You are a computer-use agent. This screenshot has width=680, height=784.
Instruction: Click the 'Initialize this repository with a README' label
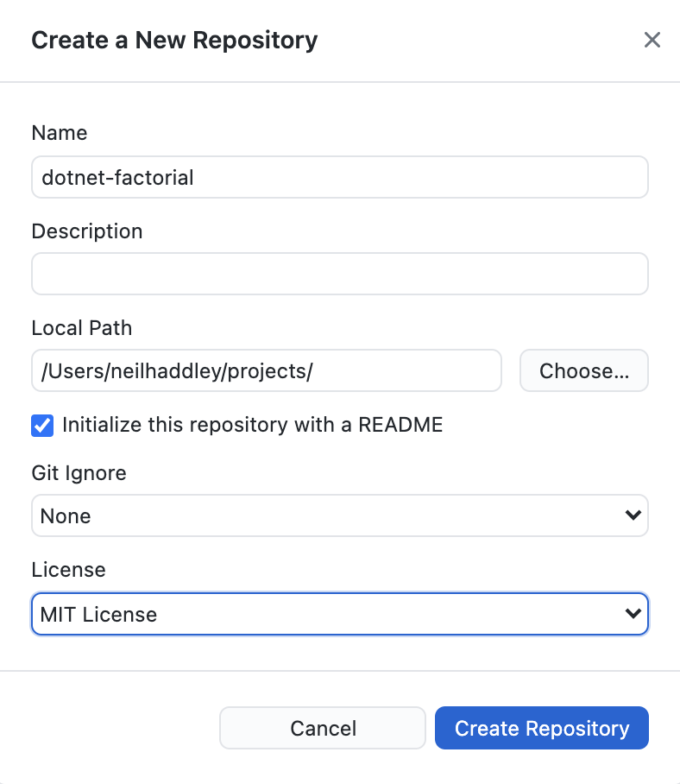coord(252,425)
